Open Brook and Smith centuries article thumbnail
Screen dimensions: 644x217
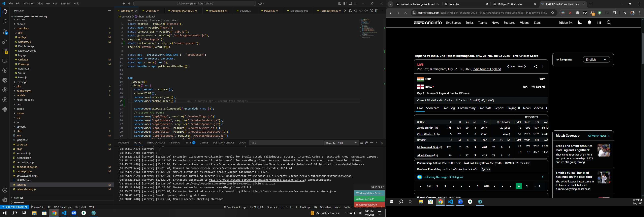pyautogui.click(x=604, y=150)
